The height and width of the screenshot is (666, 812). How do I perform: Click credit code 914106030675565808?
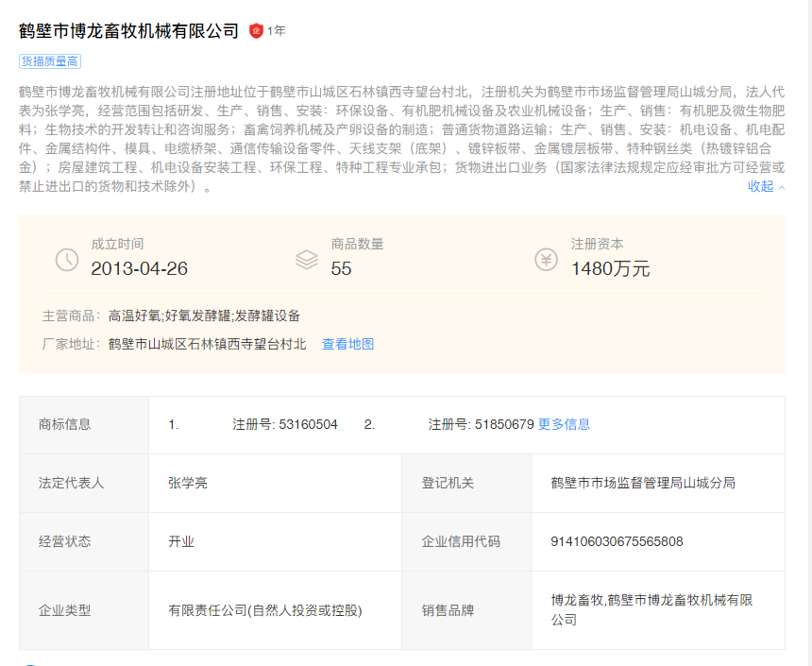617,541
